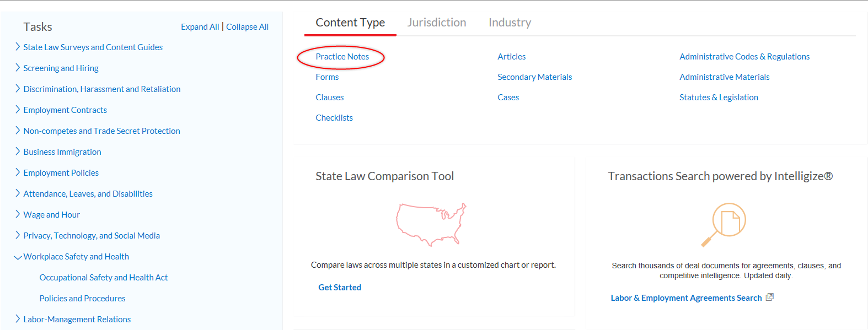Viewport: 868px width, 330px height.
Task: Click the US map outline icon
Action: click(431, 224)
